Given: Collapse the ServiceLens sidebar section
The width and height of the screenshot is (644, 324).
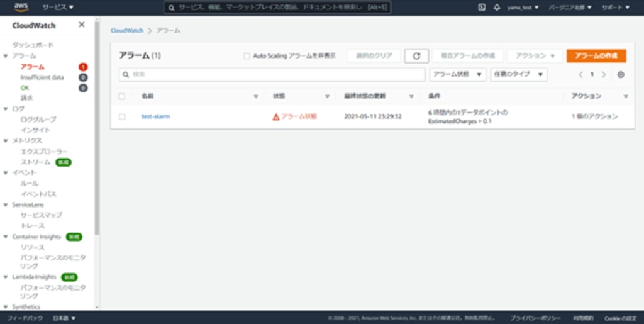Looking at the screenshot, I should pyautogui.click(x=5, y=205).
